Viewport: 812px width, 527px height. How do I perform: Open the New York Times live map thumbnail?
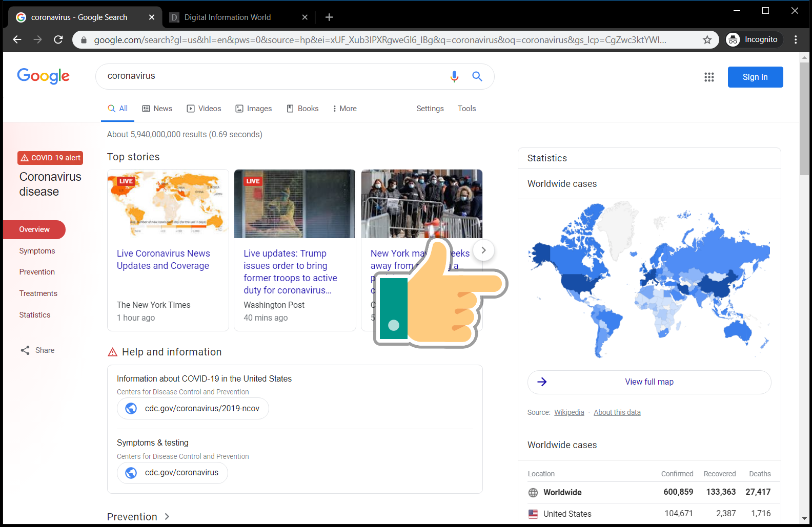point(168,204)
